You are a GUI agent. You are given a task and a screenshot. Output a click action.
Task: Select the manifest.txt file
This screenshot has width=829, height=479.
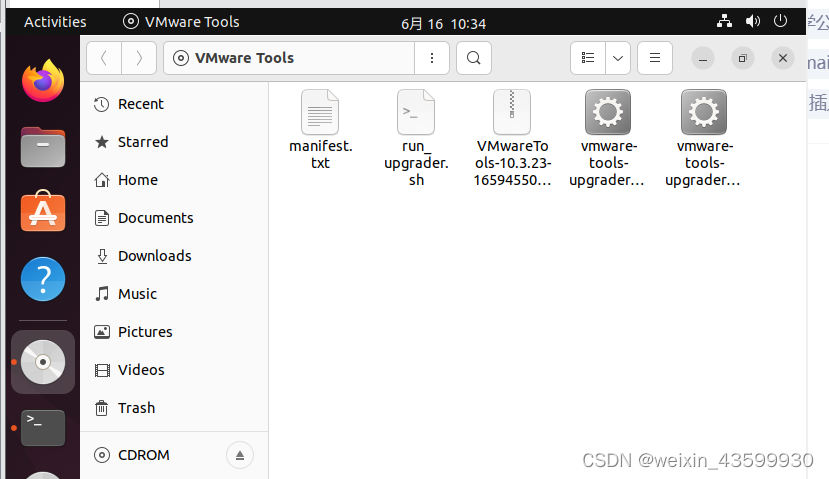pos(320,130)
